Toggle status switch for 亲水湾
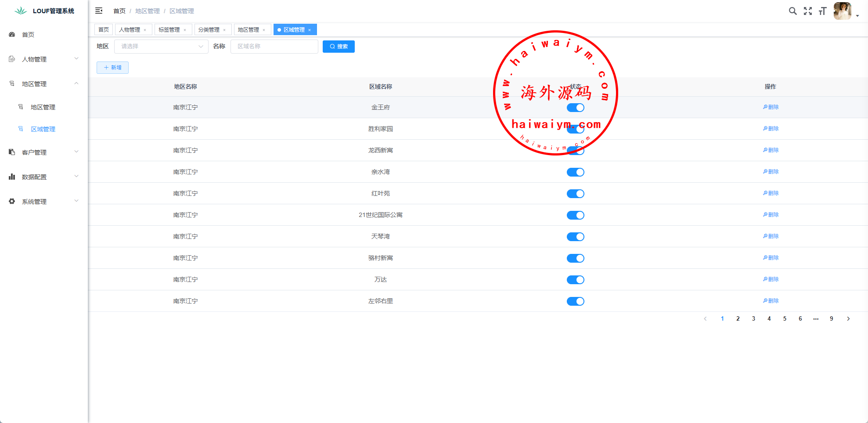The width and height of the screenshot is (868, 423). (575, 172)
